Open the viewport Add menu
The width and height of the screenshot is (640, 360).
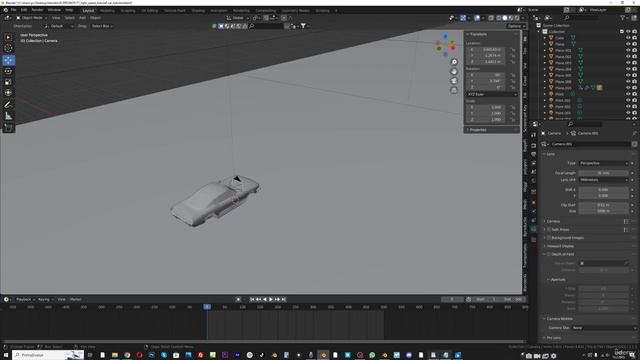[82, 18]
